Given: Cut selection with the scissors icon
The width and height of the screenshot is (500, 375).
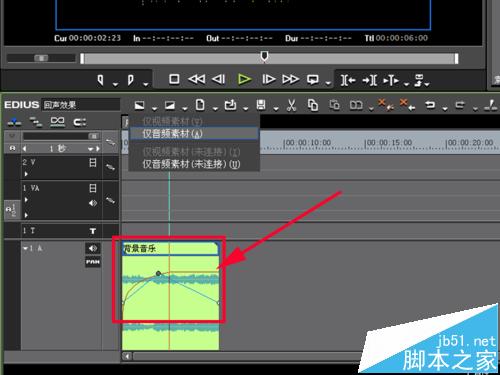Looking at the screenshot, I should pos(291,105).
